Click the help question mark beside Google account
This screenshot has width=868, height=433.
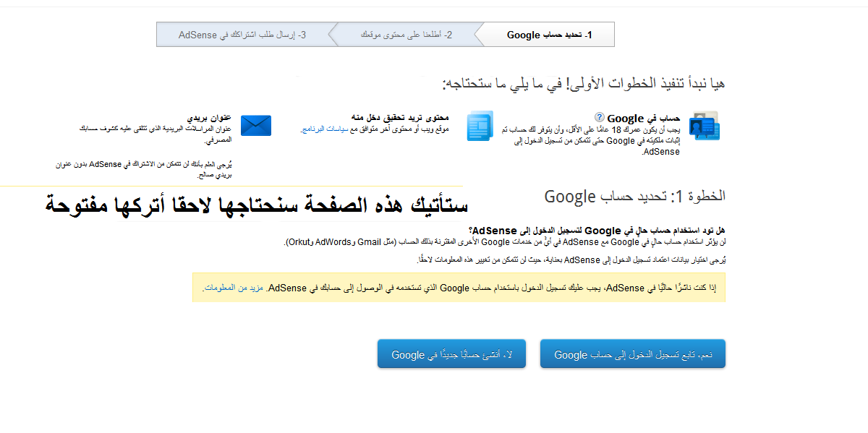coord(599,117)
